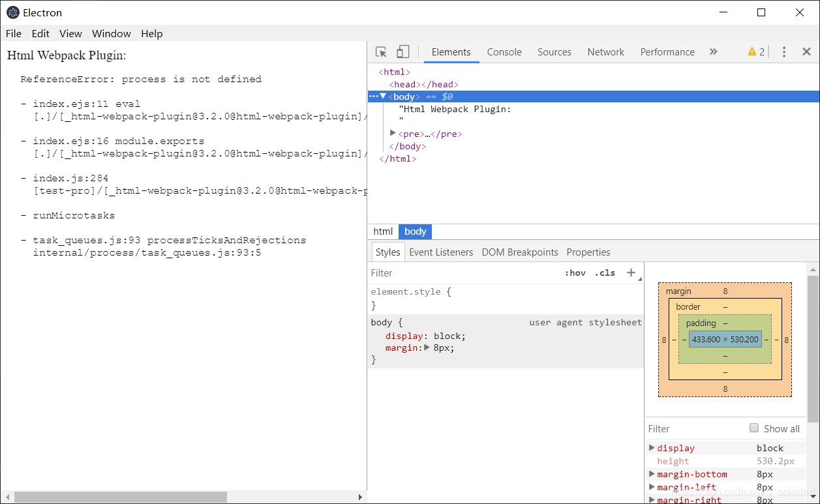Screen dimensions: 820x504
Task: Click the horizontal scrollbar thumb of the page
Action: point(120,497)
